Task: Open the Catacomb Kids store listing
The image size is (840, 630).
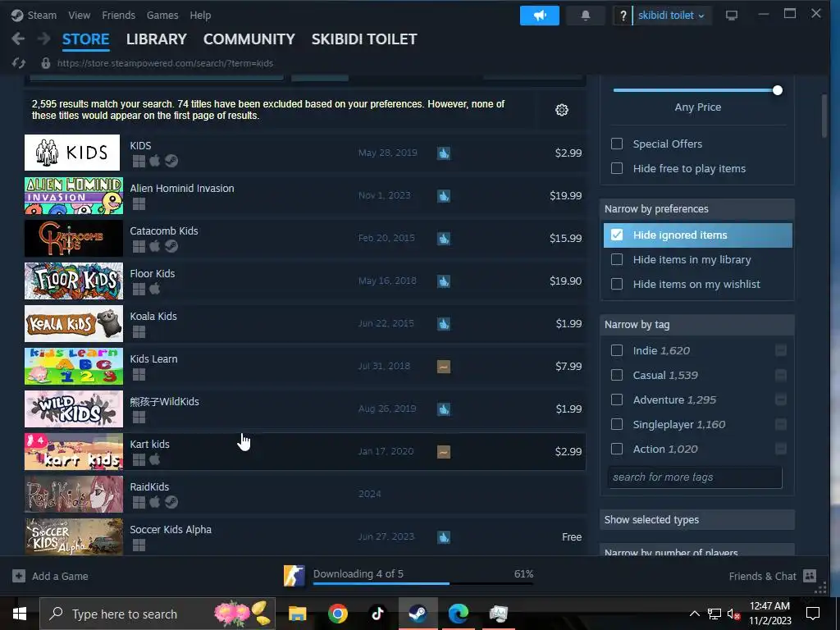Action: click(x=305, y=239)
